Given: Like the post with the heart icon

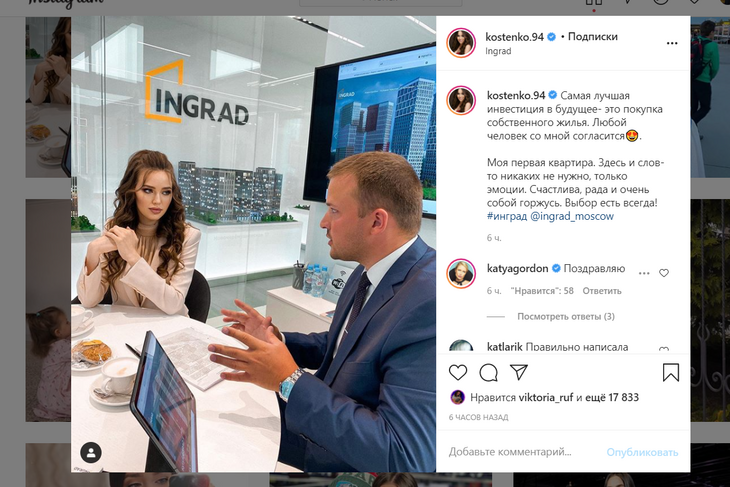Looking at the screenshot, I should [458, 372].
